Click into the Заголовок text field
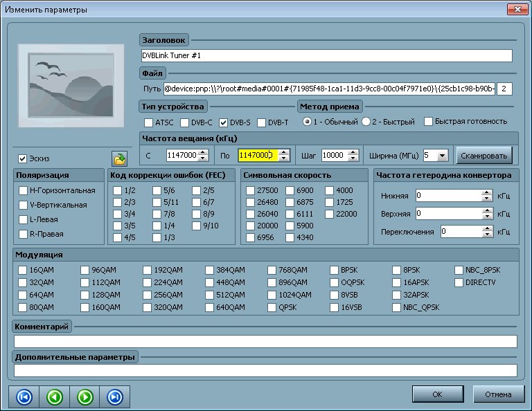The height and width of the screenshot is (411, 532). tap(326, 55)
